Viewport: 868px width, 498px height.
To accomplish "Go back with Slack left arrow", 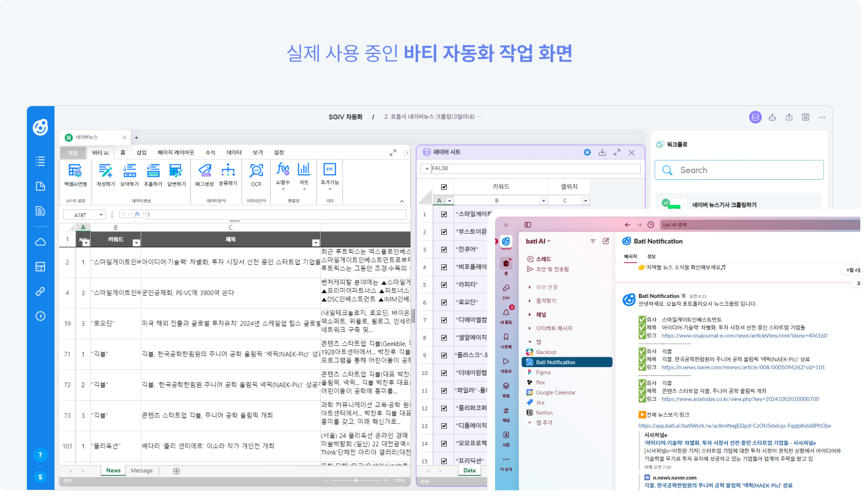I will 627,225.
